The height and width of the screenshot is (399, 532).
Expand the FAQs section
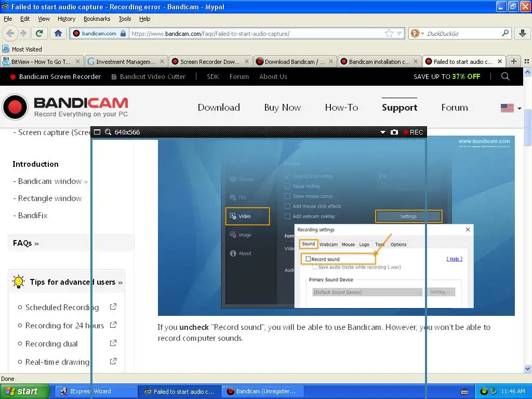point(26,243)
